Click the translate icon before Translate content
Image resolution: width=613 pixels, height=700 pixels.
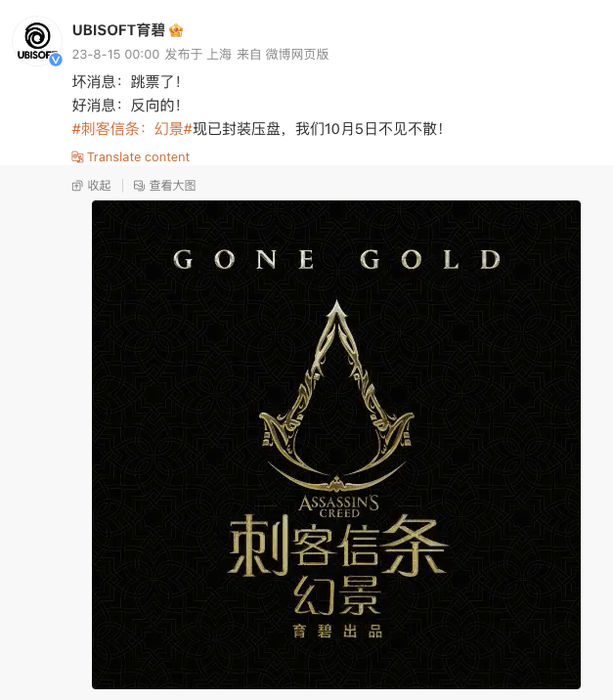pos(77,156)
